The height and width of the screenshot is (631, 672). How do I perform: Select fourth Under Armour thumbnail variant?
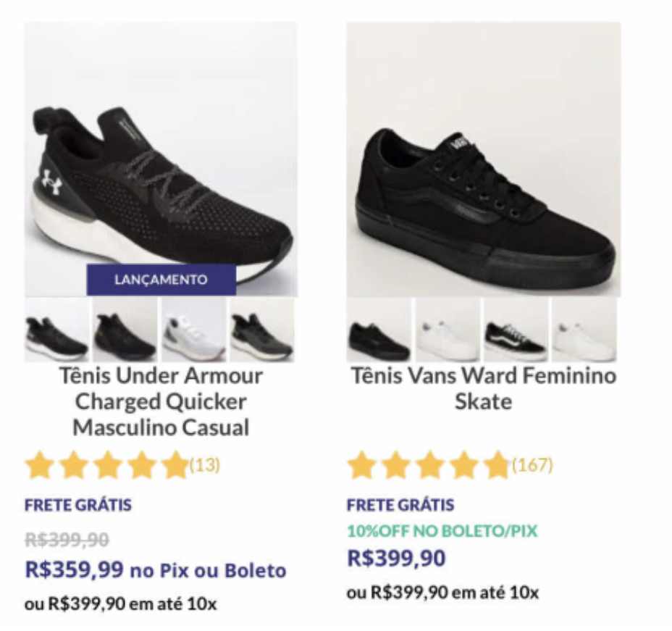click(262, 330)
